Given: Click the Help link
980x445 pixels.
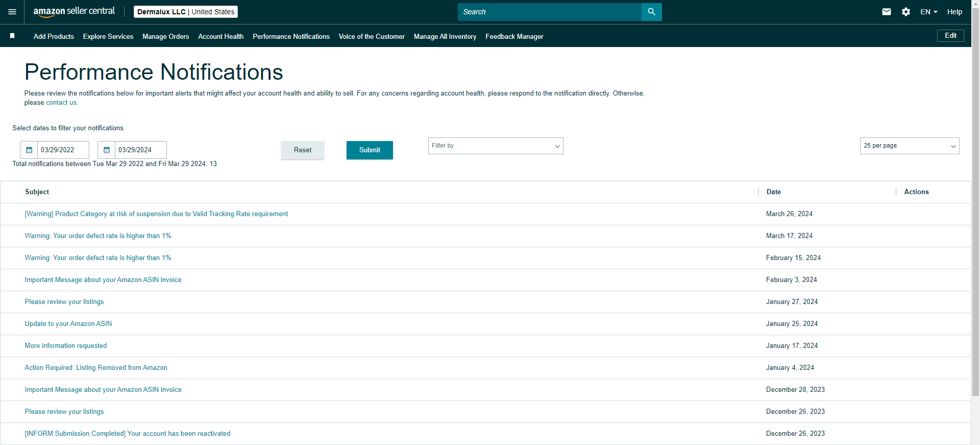Looking at the screenshot, I should [x=954, y=12].
